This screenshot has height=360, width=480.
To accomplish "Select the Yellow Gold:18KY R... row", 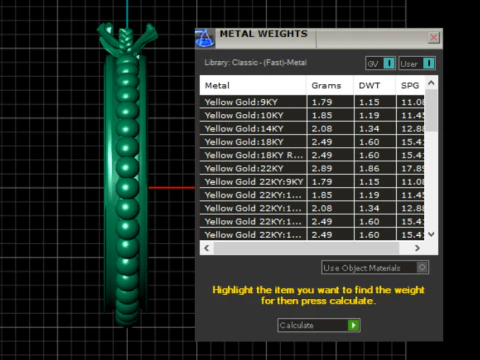I will click(312, 155).
